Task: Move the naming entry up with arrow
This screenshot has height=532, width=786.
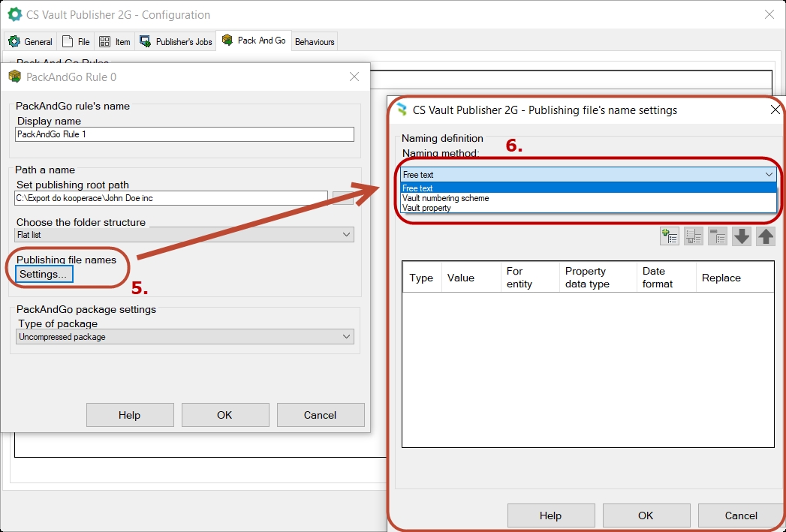Action: click(766, 236)
